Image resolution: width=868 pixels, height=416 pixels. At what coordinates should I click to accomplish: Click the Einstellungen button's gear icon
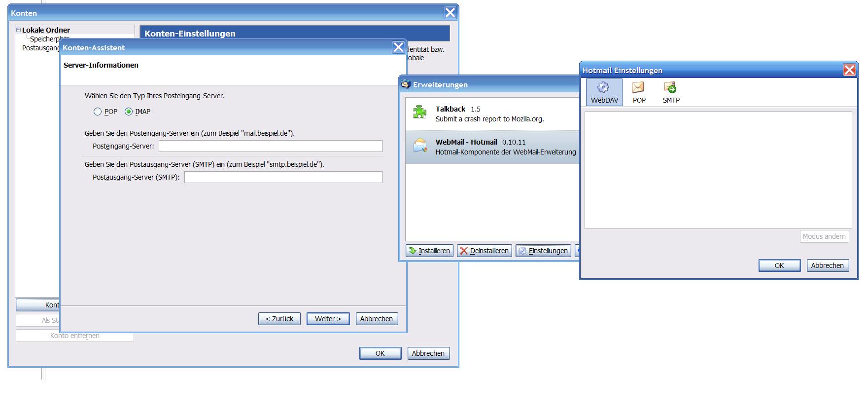click(522, 251)
